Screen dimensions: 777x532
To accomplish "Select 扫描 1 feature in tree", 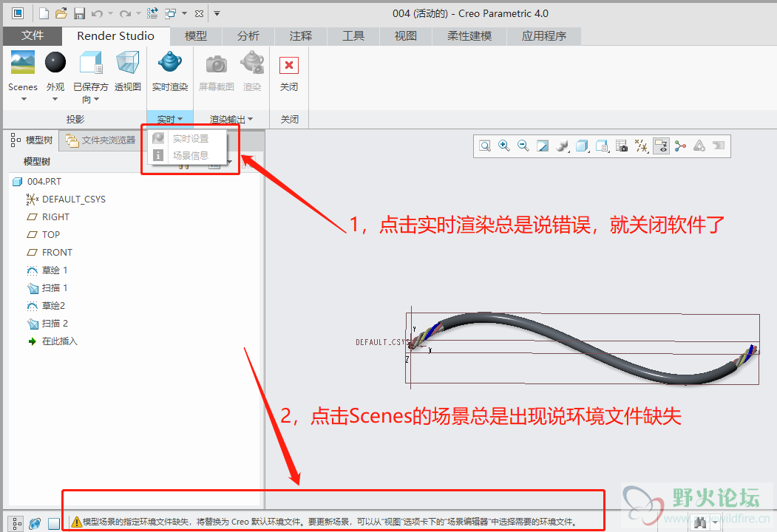I will (47, 287).
